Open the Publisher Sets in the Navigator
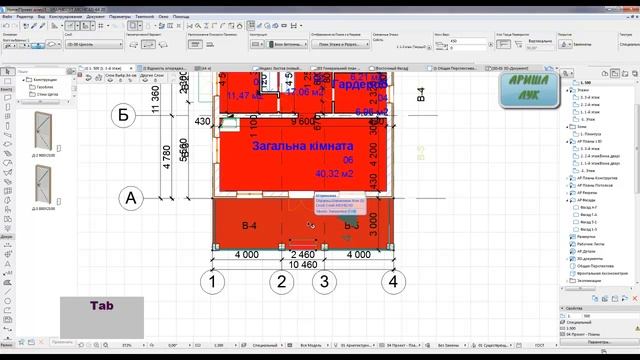This screenshot has width=640, height=360. [635, 73]
